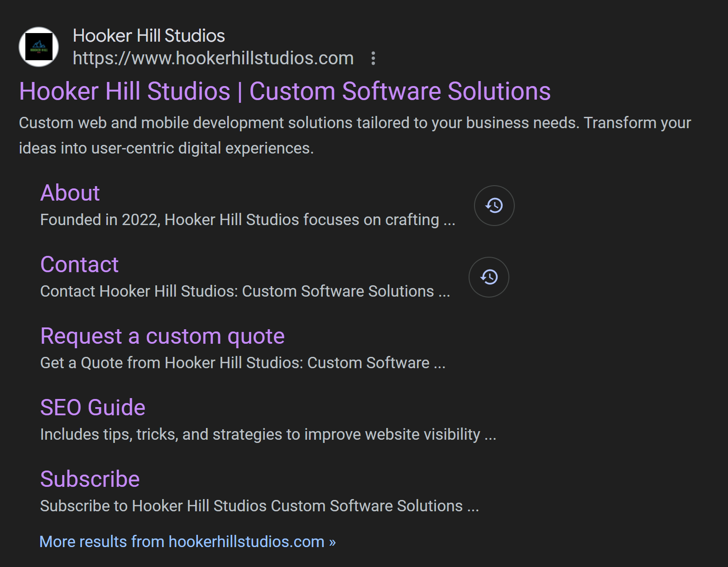Open the Subscribe sitelink

coord(90,479)
